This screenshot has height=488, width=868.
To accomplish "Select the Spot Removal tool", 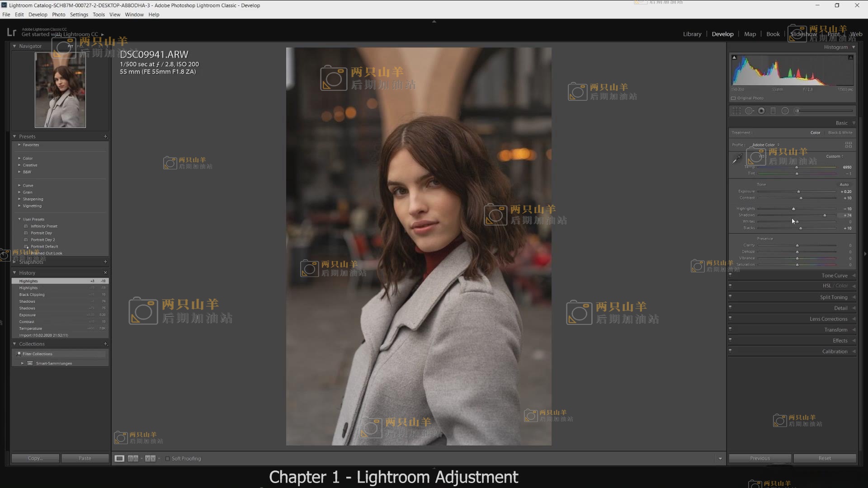I will [x=749, y=111].
